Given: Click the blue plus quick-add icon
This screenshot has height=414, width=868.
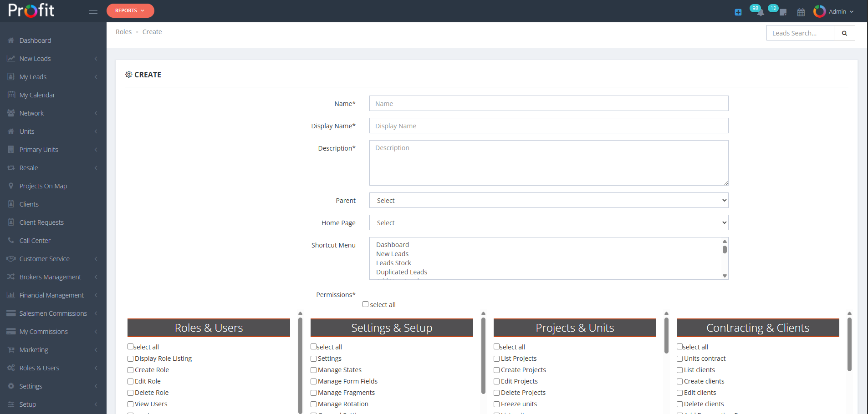Looking at the screenshot, I should pyautogui.click(x=738, y=12).
